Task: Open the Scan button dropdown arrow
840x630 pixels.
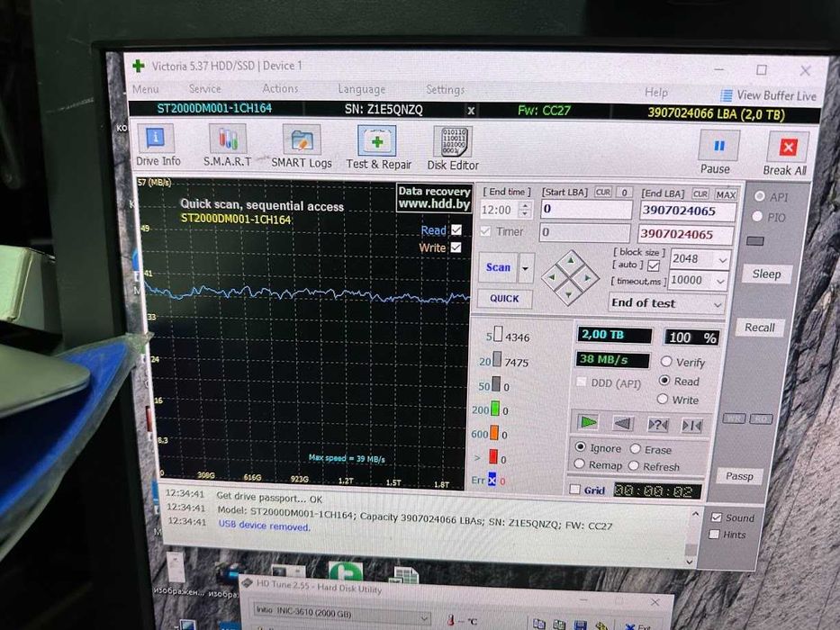Action: 526,268
